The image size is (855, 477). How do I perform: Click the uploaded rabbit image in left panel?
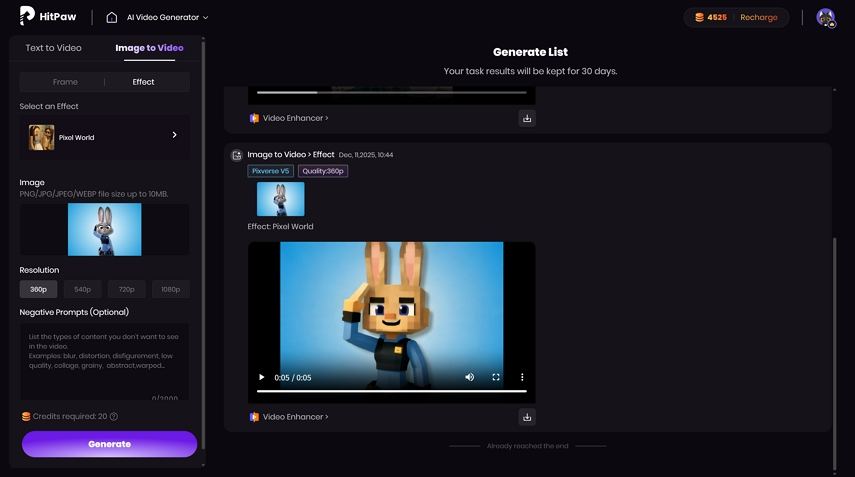point(105,230)
